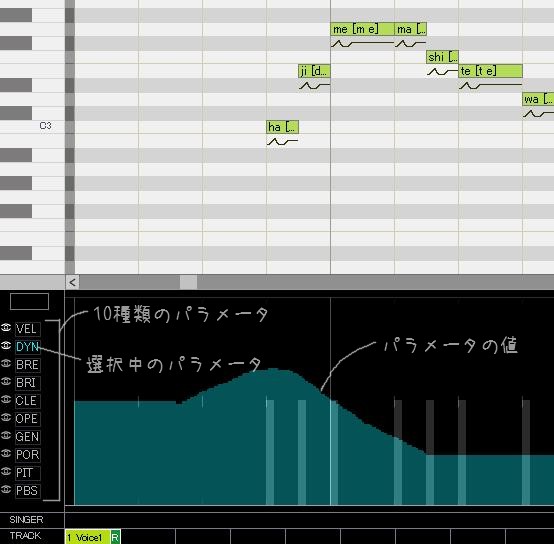Select the 'ma' note block
The height and width of the screenshot is (544, 554).
tap(410, 29)
